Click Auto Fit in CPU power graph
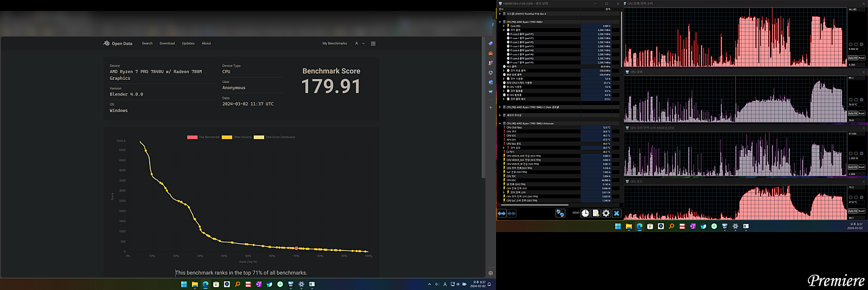This screenshot has width=868, height=290. click(x=852, y=58)
